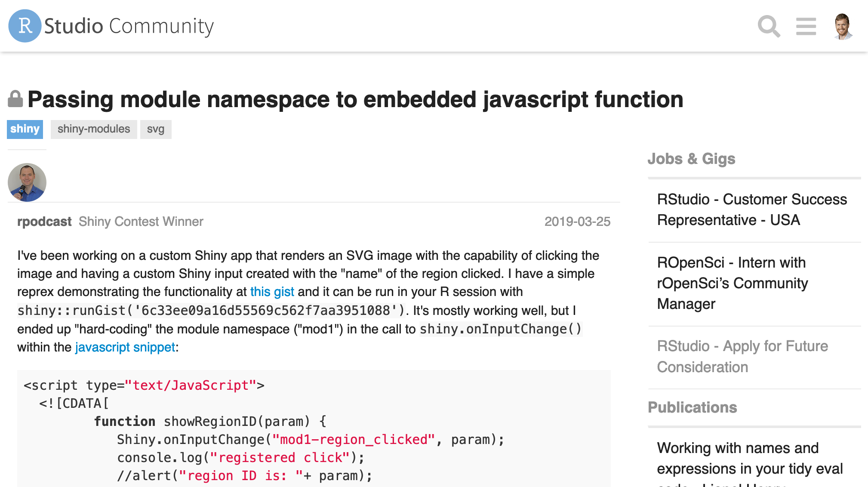Open RStudio Apply for Future Consideration link
Viewport: 868px width, 487px height.
[x=742, y=357]
